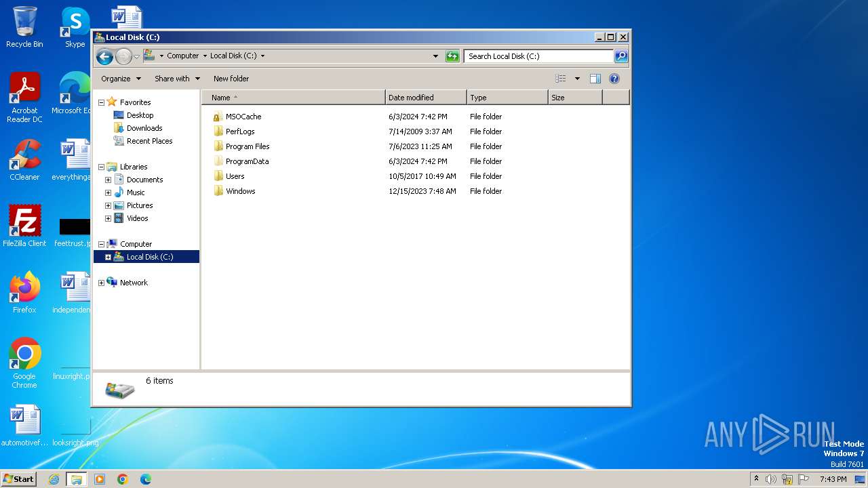Expand the Network tree node

[101, 283]
